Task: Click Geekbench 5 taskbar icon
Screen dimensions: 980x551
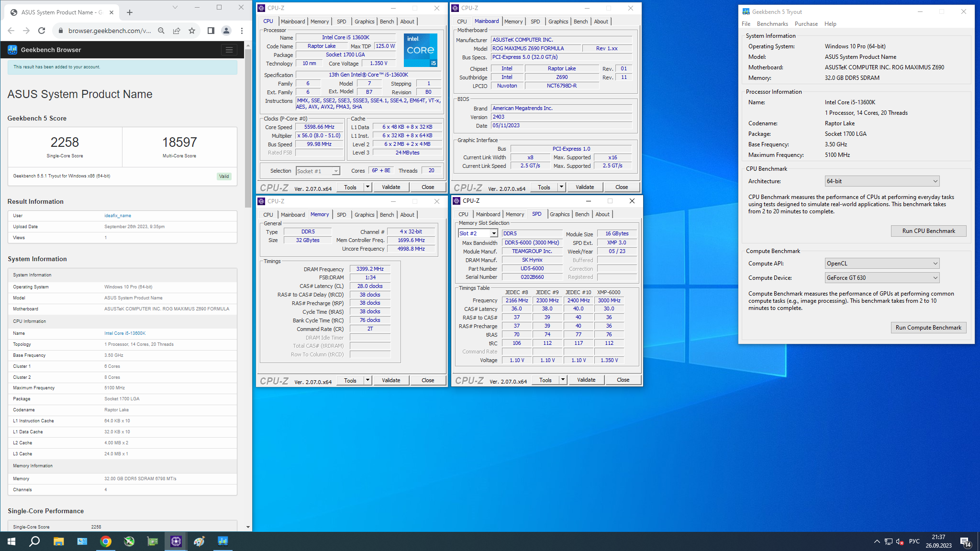Action: tap(223, 541)
